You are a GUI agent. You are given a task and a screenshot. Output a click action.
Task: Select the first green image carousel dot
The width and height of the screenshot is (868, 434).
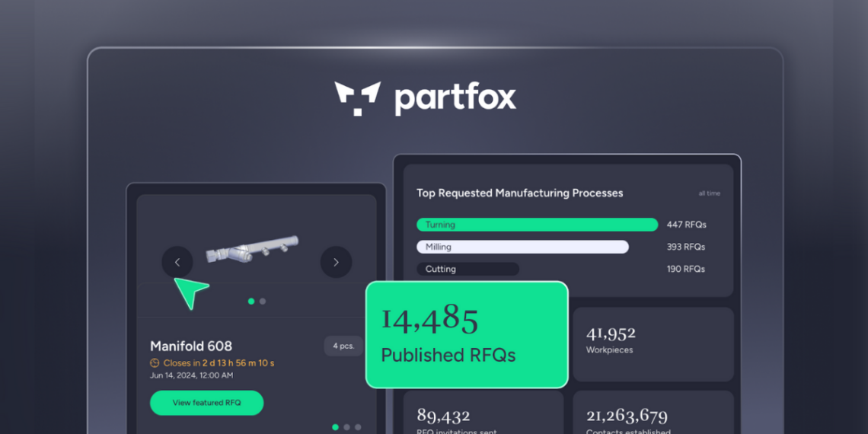point(251,302)
